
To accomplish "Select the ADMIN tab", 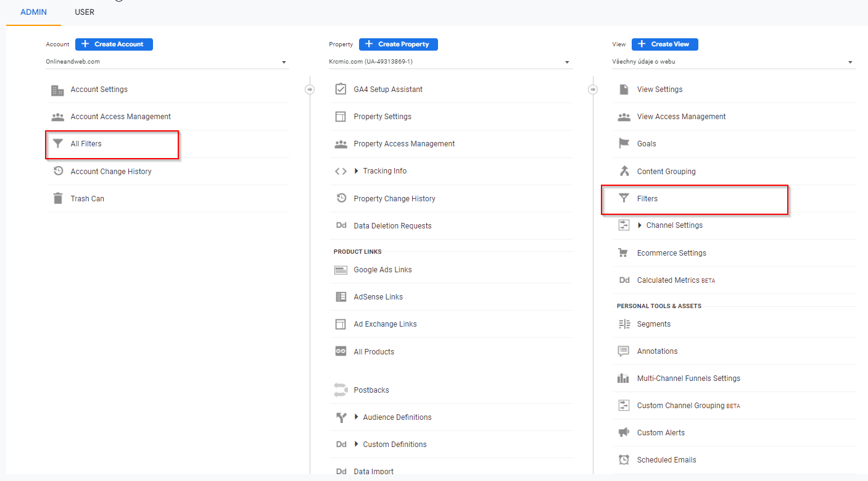I will pos(34,12).
